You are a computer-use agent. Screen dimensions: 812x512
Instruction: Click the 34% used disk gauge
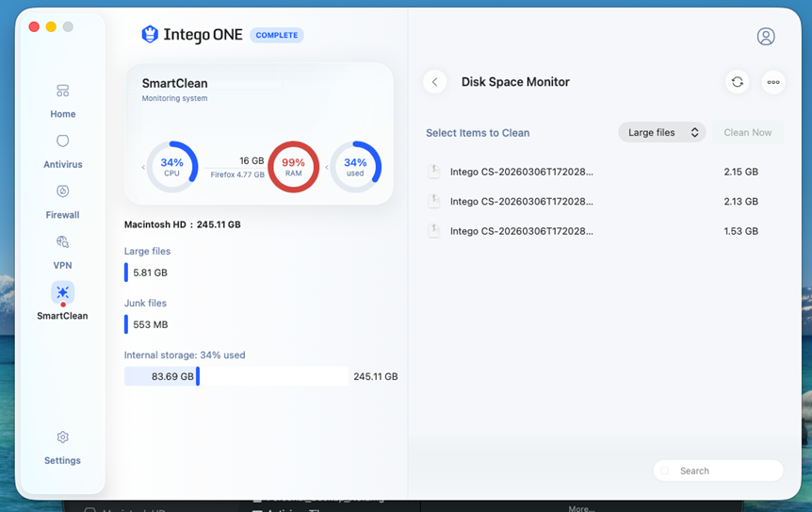(x=355, y=167)
